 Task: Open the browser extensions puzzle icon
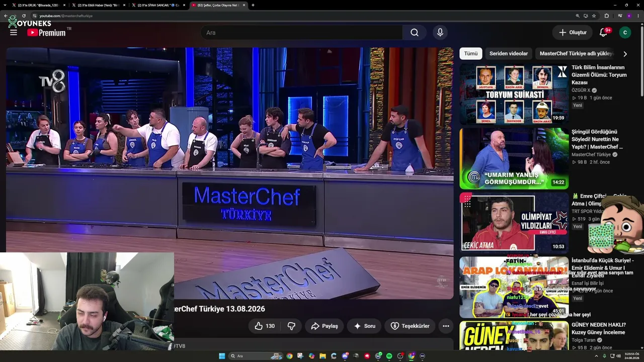click(606, 16)
